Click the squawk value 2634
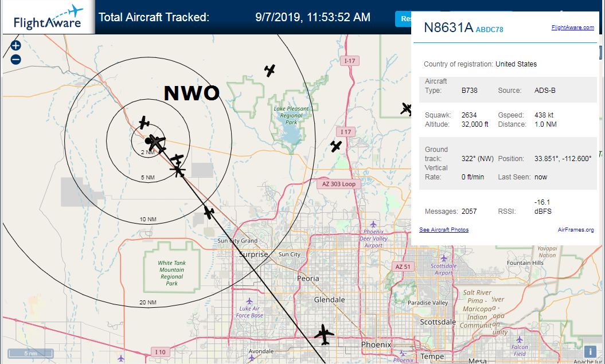This screenshot has height=364, width=605. tap(469, 115)
